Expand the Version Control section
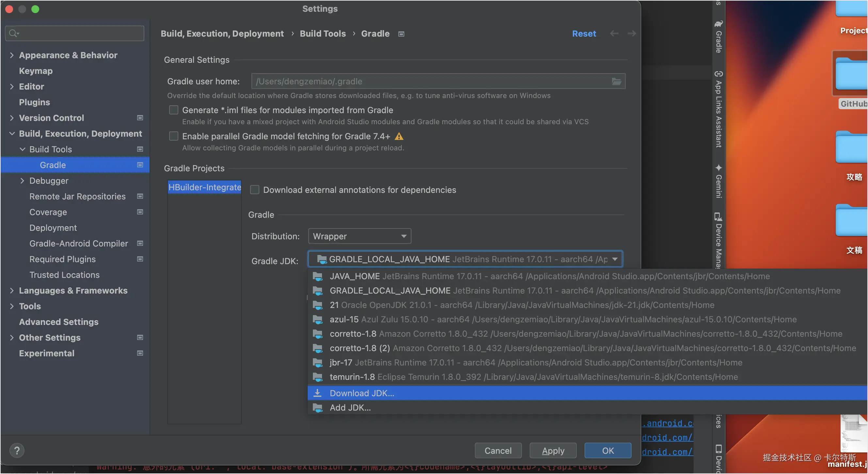The height and width of the screenshot is (474, 868). pos(12,118)
